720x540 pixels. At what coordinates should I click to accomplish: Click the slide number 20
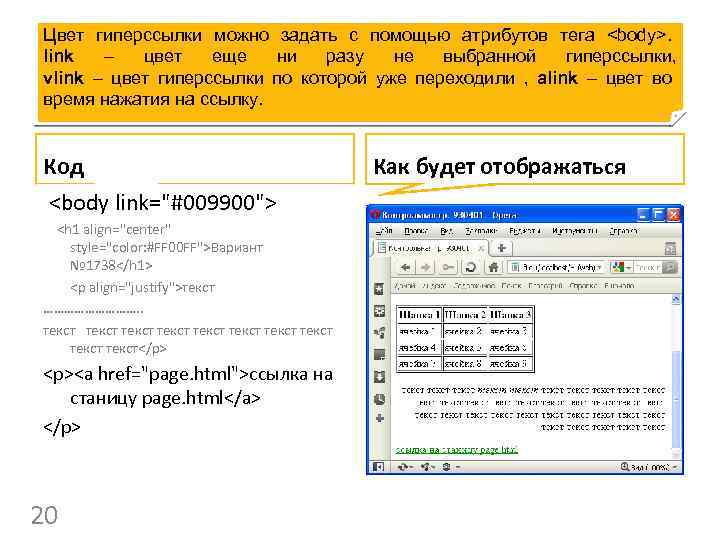(x=45, y=515)
